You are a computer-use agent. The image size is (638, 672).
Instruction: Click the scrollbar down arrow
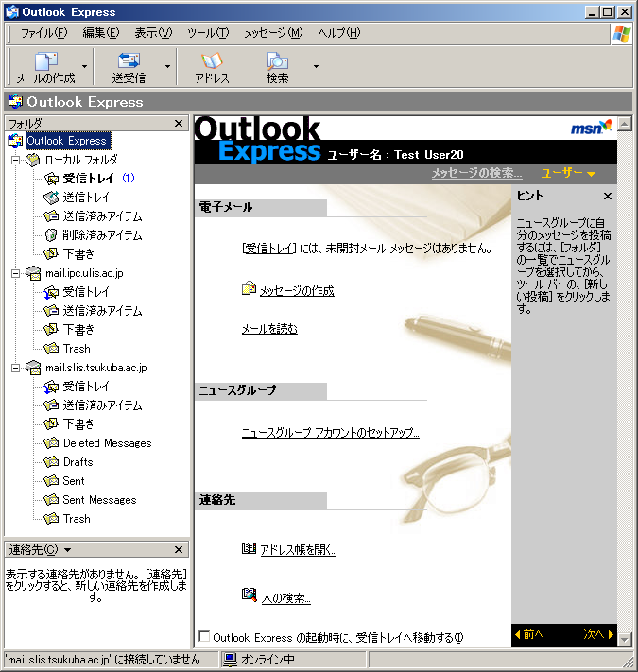coord(624,640)
